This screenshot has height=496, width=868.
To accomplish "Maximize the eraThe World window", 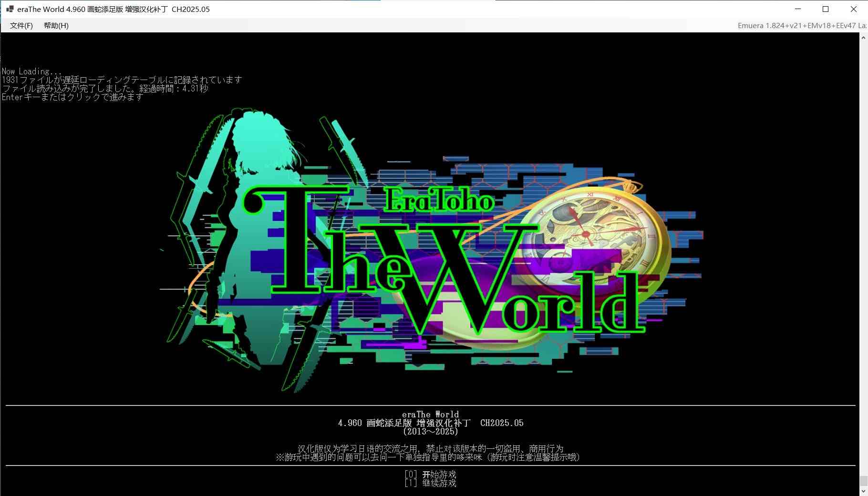I will tap(826, 9).
